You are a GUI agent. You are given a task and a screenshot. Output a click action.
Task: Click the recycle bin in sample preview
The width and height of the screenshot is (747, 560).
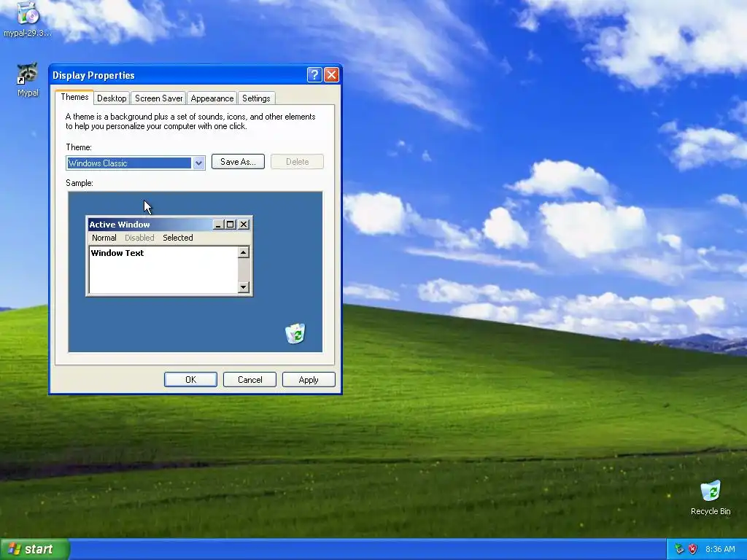pos(295,333)
